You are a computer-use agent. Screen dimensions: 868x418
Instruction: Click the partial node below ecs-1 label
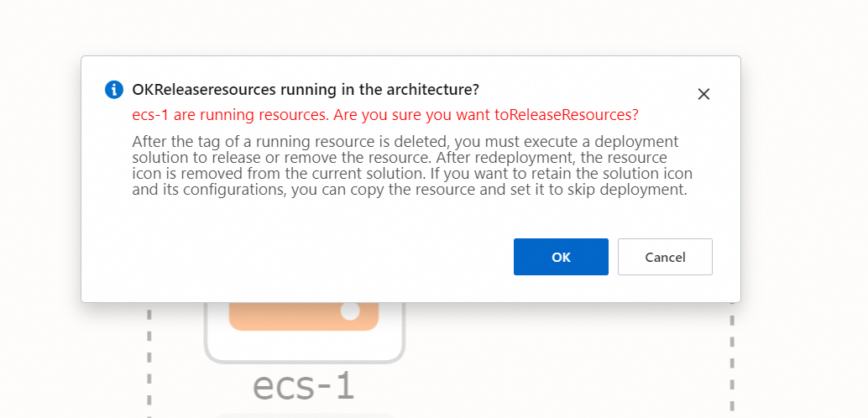[302, 415]
